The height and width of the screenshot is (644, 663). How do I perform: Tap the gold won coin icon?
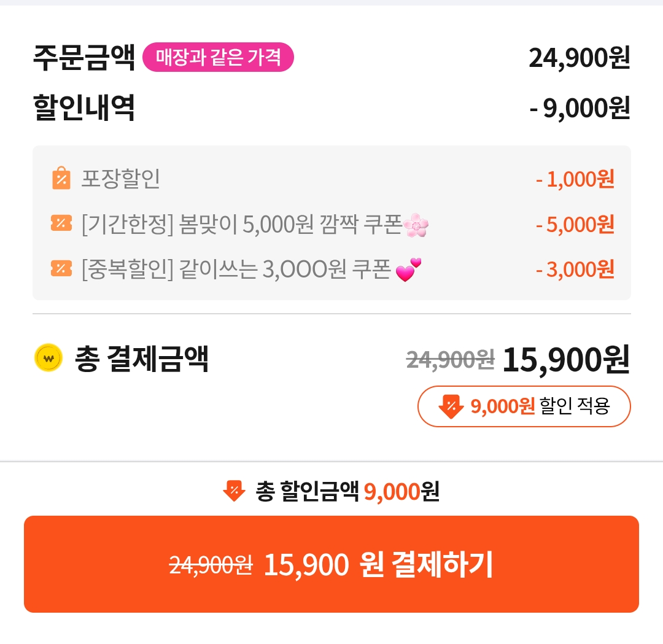point(50,359)
